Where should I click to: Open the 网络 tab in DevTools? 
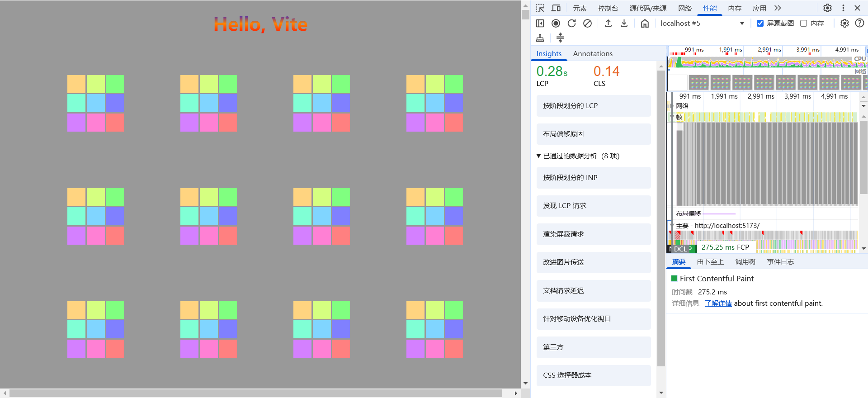[685, 8]
